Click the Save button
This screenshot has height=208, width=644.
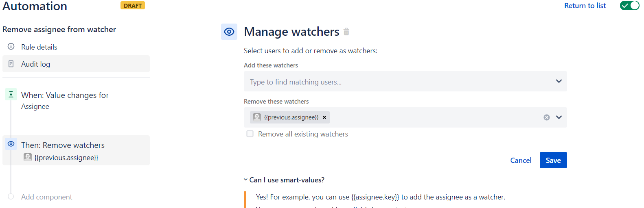click(553, 160)
